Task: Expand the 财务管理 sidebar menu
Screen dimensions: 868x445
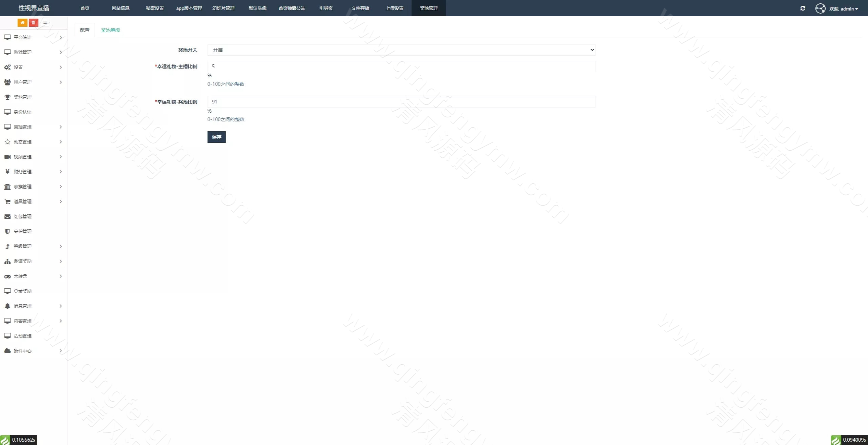Action: click(34, 172)
